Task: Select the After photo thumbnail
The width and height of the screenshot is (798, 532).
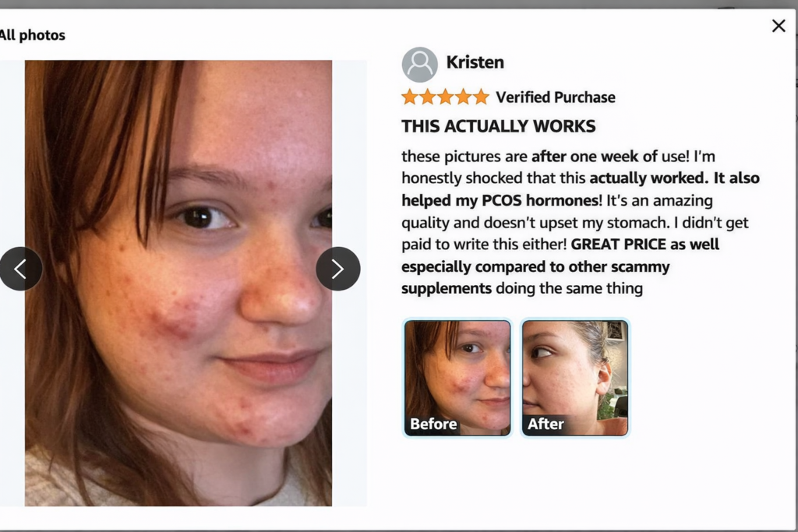Action: (575, 378)
